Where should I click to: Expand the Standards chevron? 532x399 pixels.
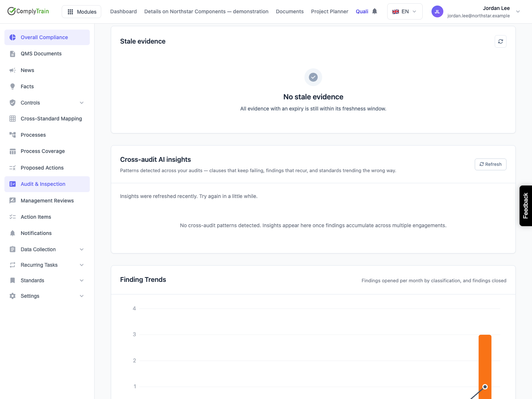coord(82,280)
